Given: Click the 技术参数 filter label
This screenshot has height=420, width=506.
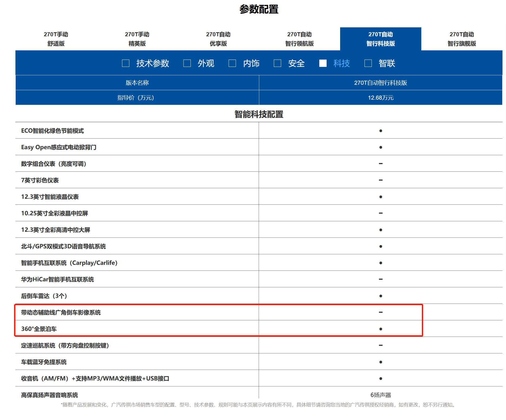Looking at the screenshot, I should [153, 63].
